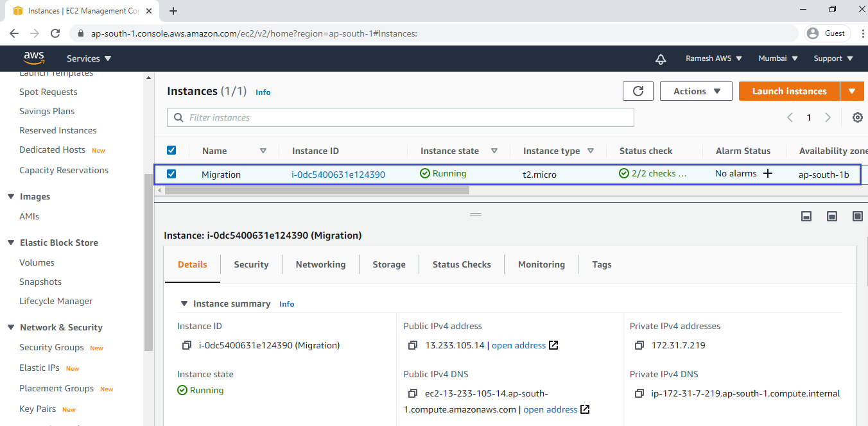Screen dimensions: 868x426
Task: Click open address for public DNS
Action: click(551, 409)
